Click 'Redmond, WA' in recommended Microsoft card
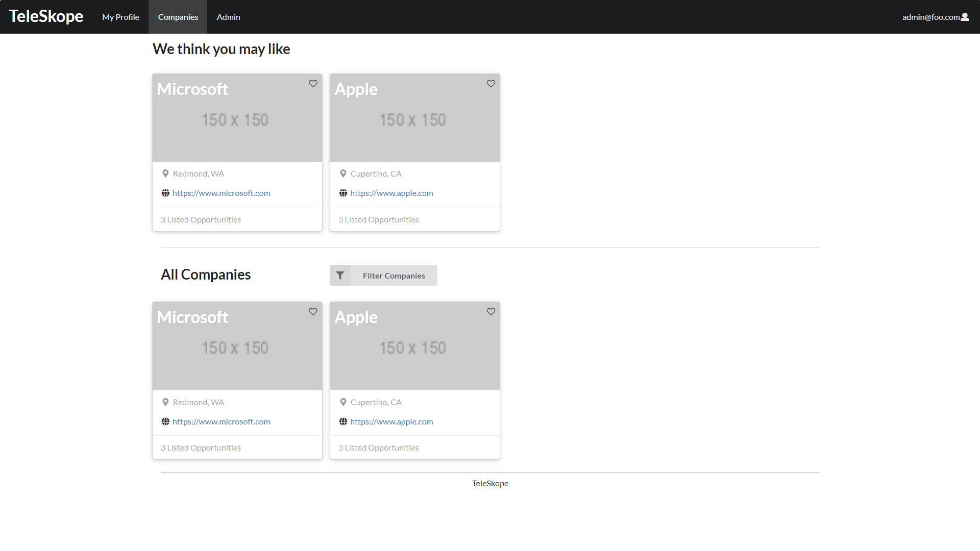 point(198,173)
